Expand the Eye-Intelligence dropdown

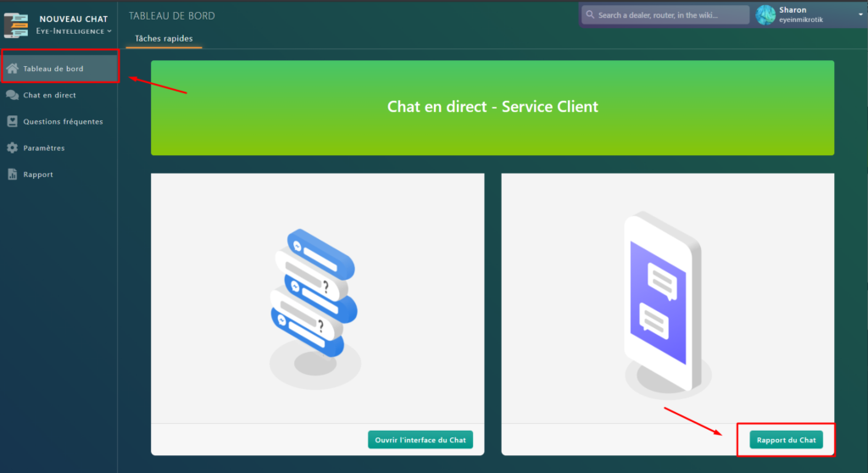coord(108,31)
